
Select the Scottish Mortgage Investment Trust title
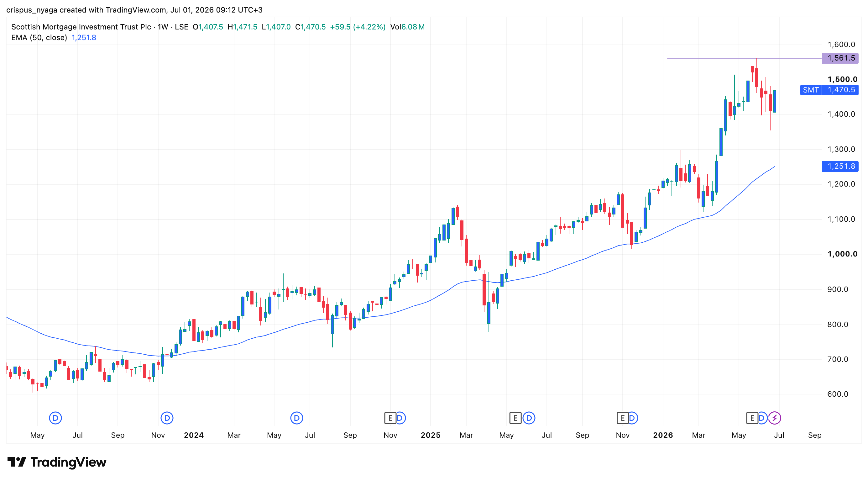[x=81, y=27]
